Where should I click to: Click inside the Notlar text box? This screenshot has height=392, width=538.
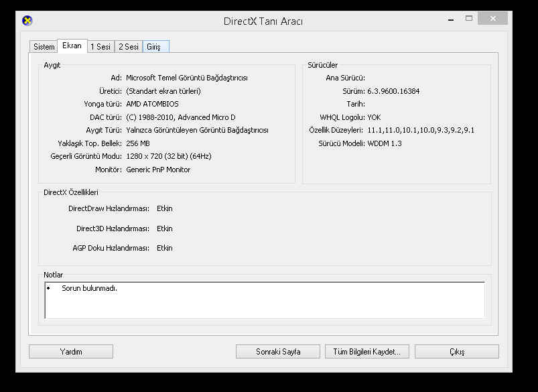tap(265, 300)
